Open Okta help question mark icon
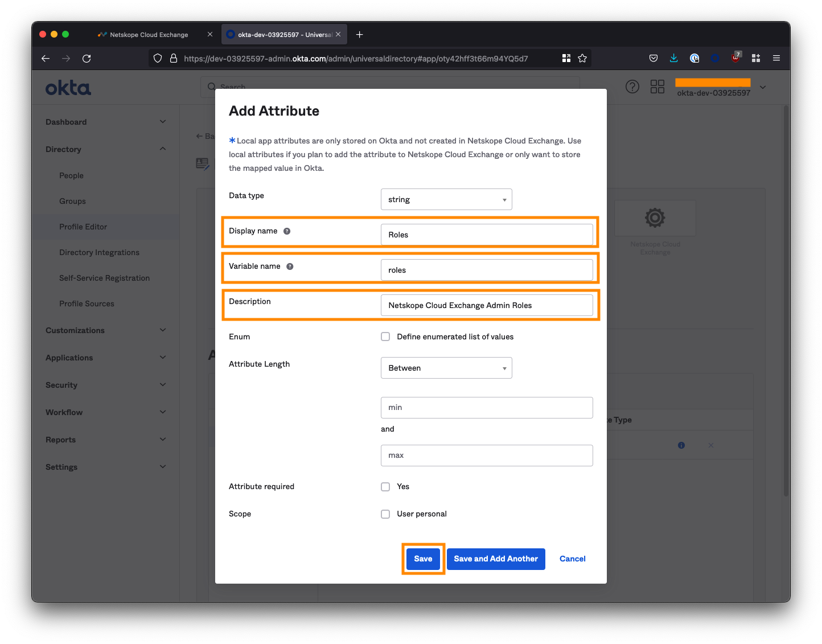 [x=632, y=87]
